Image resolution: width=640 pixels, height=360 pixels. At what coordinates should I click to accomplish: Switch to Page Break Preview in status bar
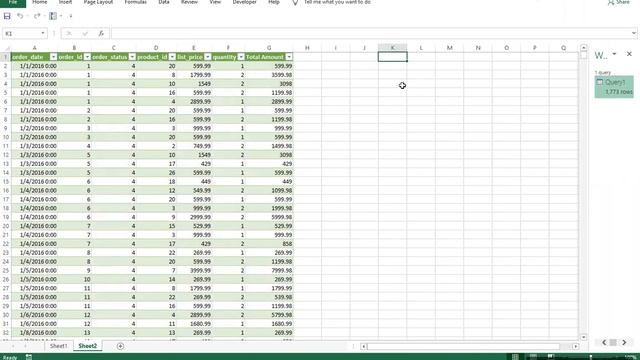pyautogui.click(x=551, y=357)
